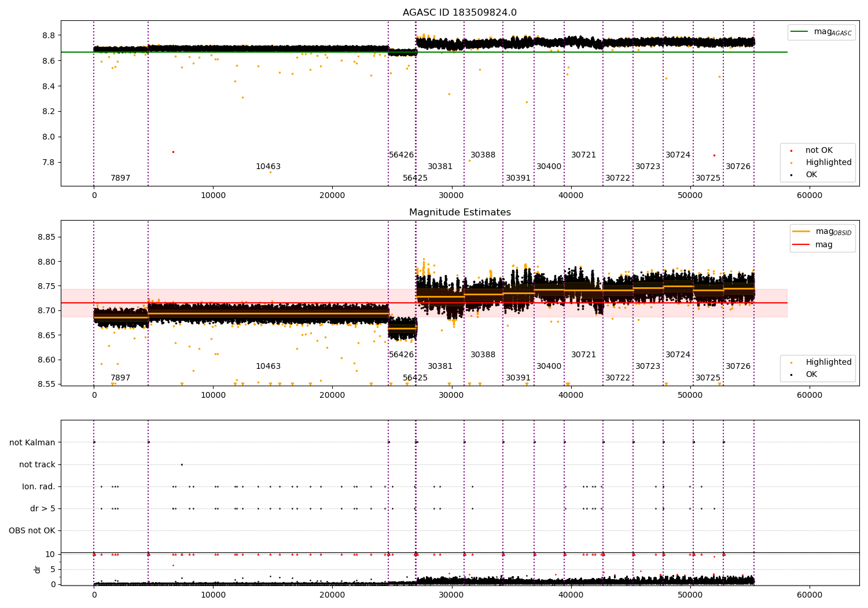Click the green line swatch in mag AGASC legend
Image resolution: width=868 pixels, height=608 pixels.
[x=800, y=32]
